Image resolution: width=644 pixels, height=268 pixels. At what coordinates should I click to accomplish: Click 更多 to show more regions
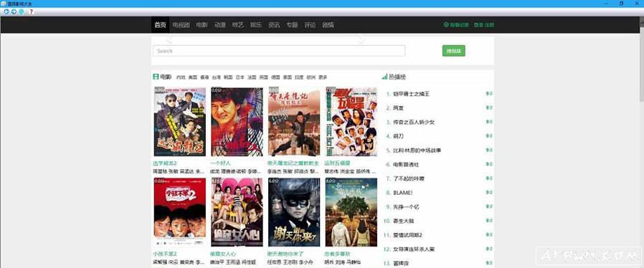[x=323, y=77]
